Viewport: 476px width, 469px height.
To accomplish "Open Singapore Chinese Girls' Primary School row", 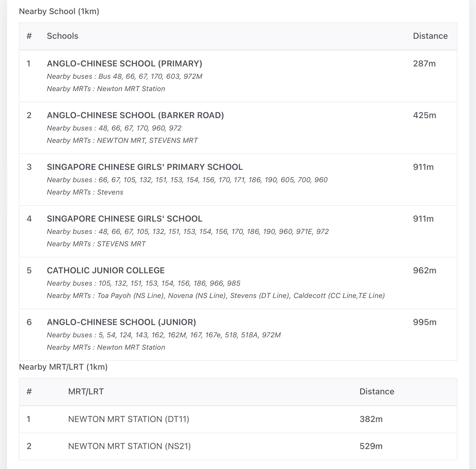I will coord(145,167).
